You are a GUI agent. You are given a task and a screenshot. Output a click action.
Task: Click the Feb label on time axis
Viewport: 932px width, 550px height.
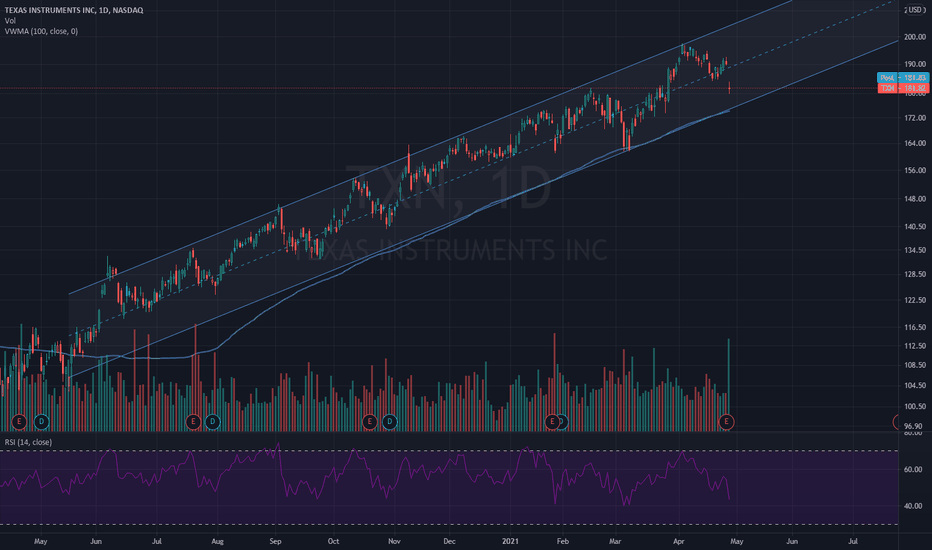[562, 542]
